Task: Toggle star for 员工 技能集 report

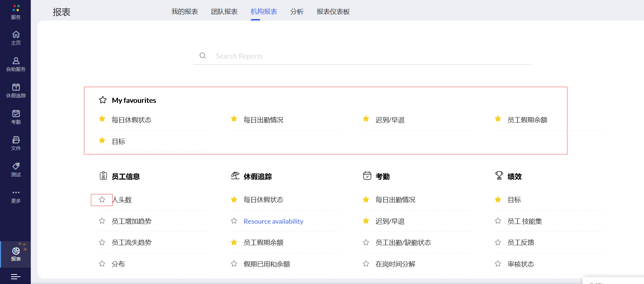Action: point(498,221)
